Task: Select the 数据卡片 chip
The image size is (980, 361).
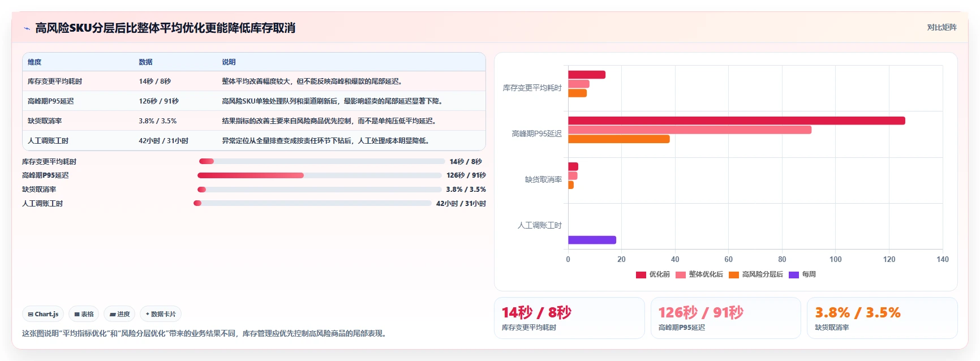Action: (x=161, y=314)
